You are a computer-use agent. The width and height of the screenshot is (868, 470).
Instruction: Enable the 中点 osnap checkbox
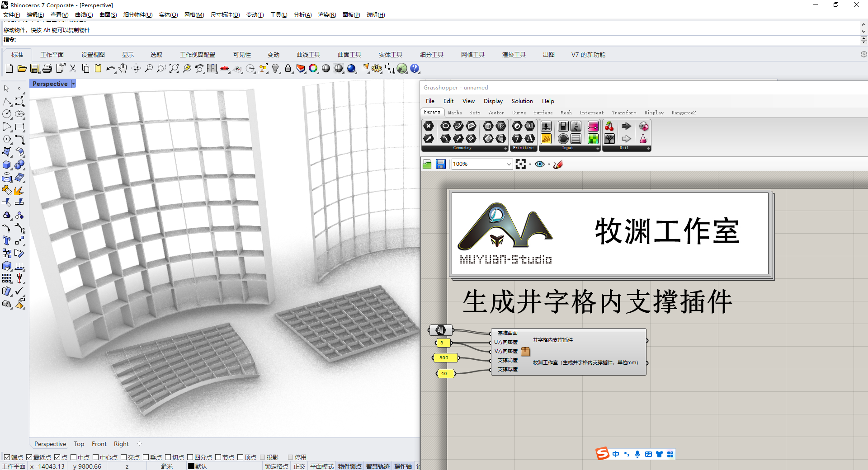click(73, 457)
